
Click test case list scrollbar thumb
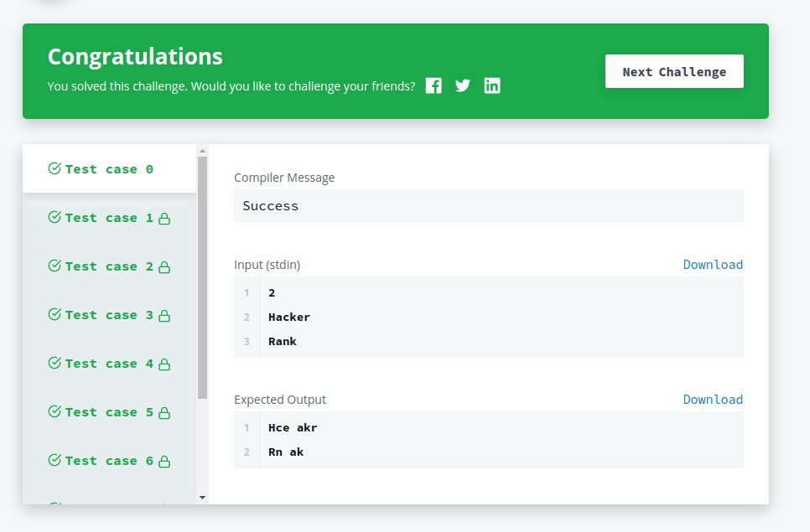pyautogui.click(x=203, y=277)
